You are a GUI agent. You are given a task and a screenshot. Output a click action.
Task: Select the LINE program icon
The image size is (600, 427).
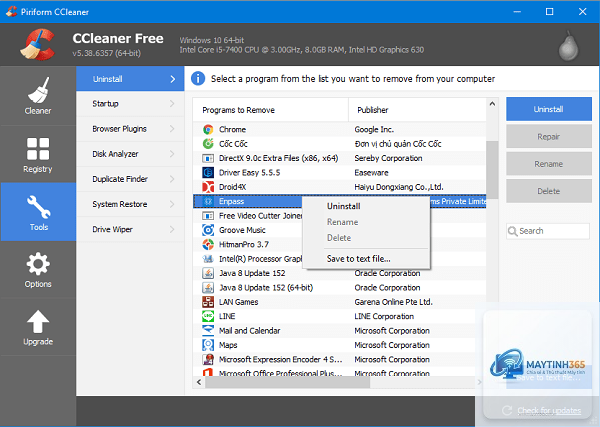point(208,316)
